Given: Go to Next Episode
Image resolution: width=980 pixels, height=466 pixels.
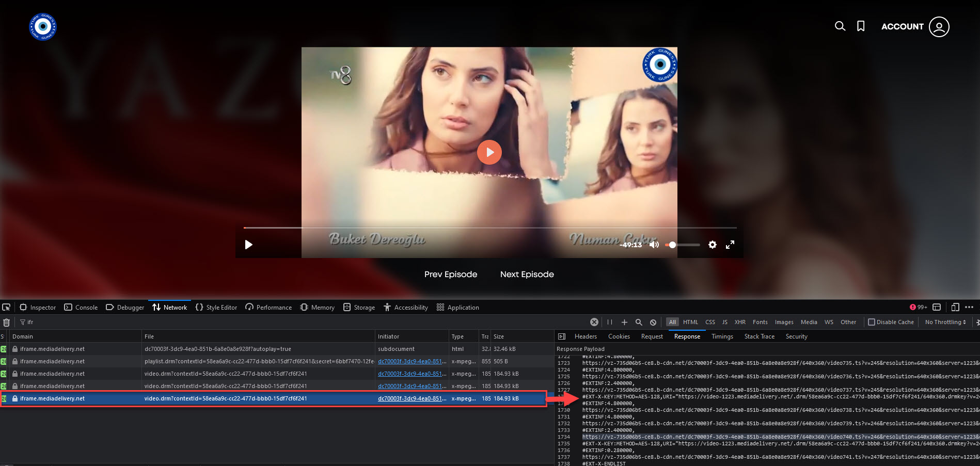Looking at the screenshot, I should [527, 275].
